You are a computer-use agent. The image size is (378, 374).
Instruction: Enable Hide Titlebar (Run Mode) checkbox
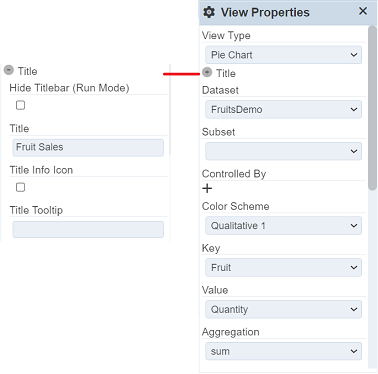pos(20,105)
